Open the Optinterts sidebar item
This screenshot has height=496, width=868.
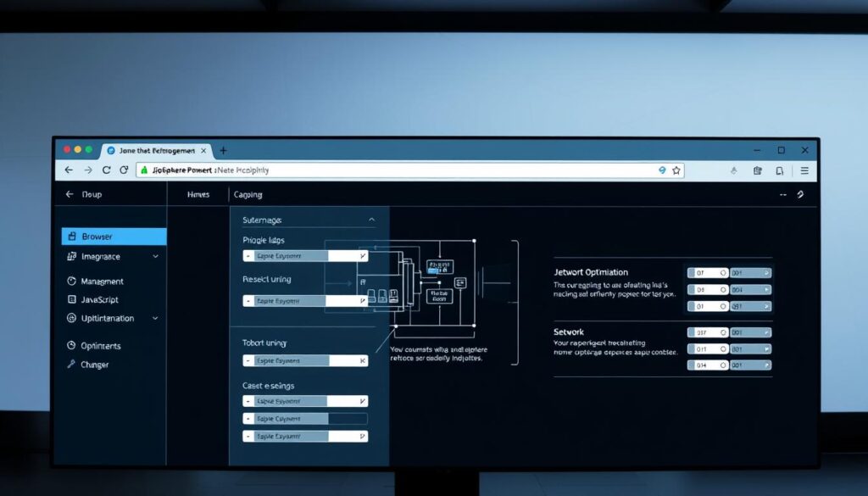coord(100,346)
